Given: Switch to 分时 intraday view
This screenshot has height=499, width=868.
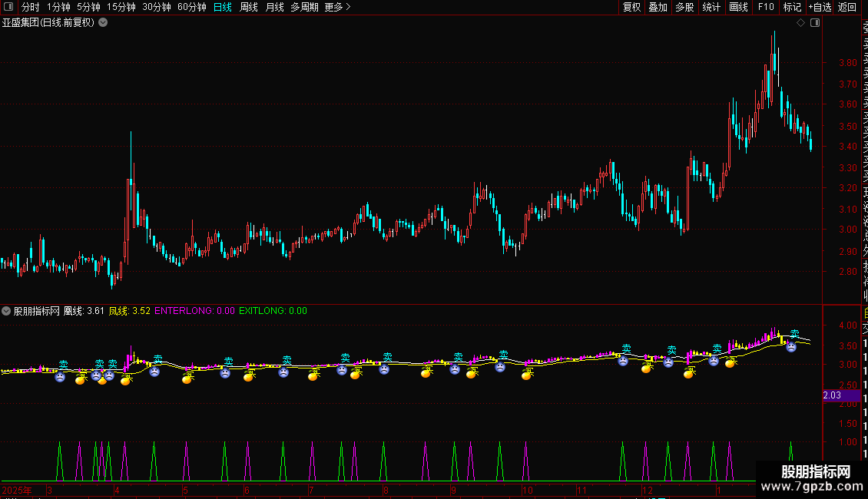Looking at the screenshot, I should pyautogui.click(x=30, y=7).
